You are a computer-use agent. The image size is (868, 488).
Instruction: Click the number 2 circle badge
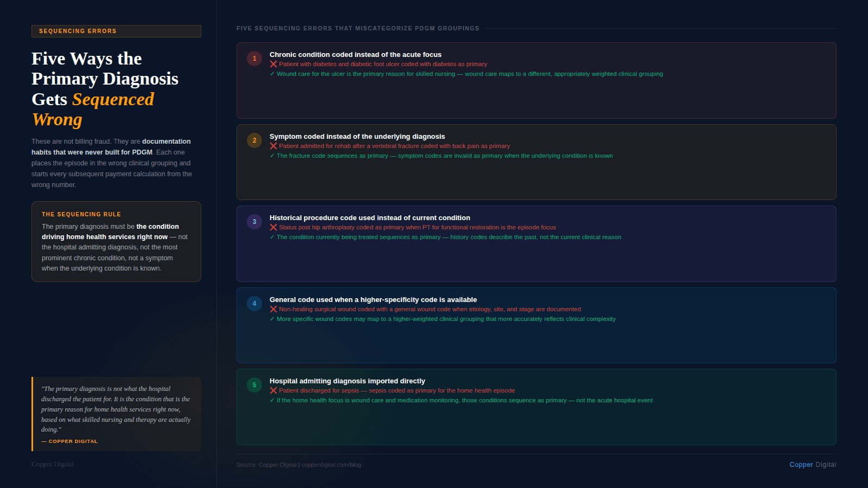(x=254, y=140)
